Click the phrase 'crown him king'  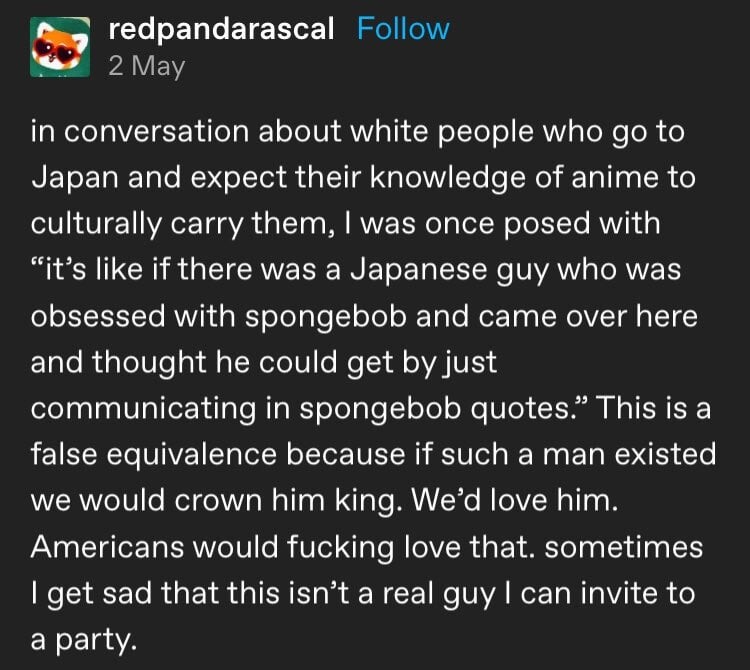285,502
